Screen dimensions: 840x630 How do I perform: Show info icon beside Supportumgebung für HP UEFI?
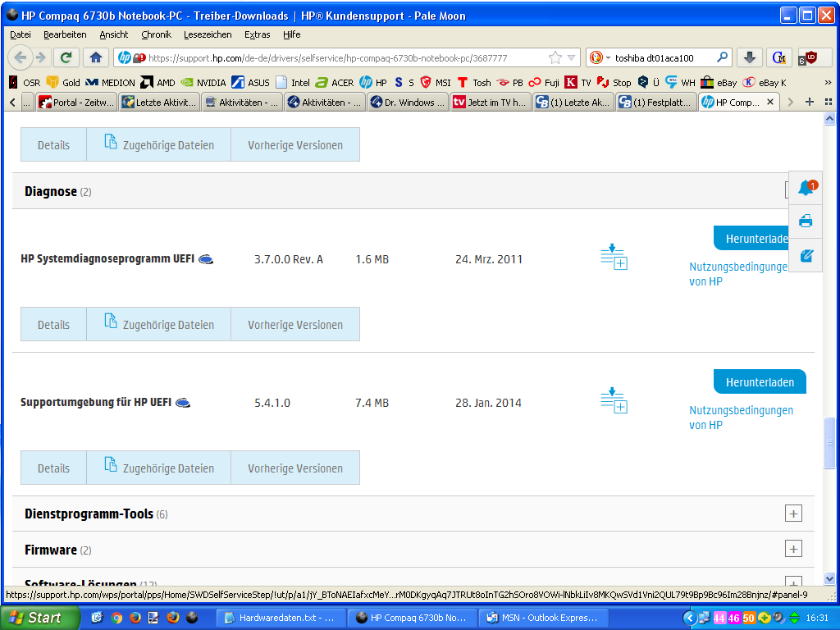[x=183, y=403]
